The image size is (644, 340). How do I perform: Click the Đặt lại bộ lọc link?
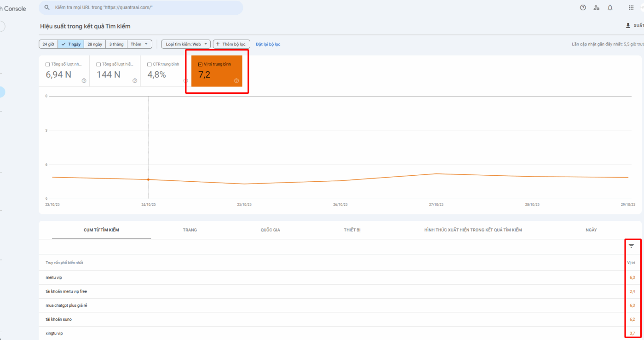(268, 44)
